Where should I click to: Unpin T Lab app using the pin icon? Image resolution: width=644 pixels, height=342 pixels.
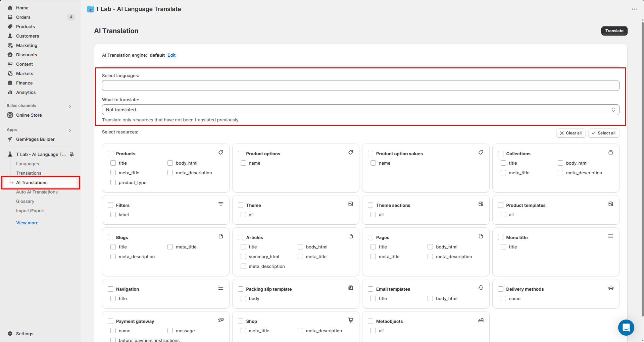pos(72,154)
